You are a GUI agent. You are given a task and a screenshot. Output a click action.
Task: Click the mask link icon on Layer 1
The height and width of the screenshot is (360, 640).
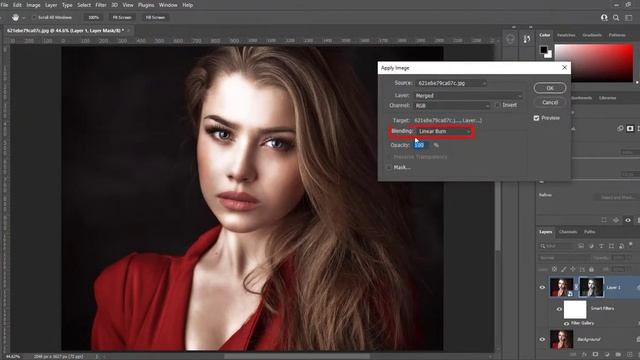coord(576,287)
